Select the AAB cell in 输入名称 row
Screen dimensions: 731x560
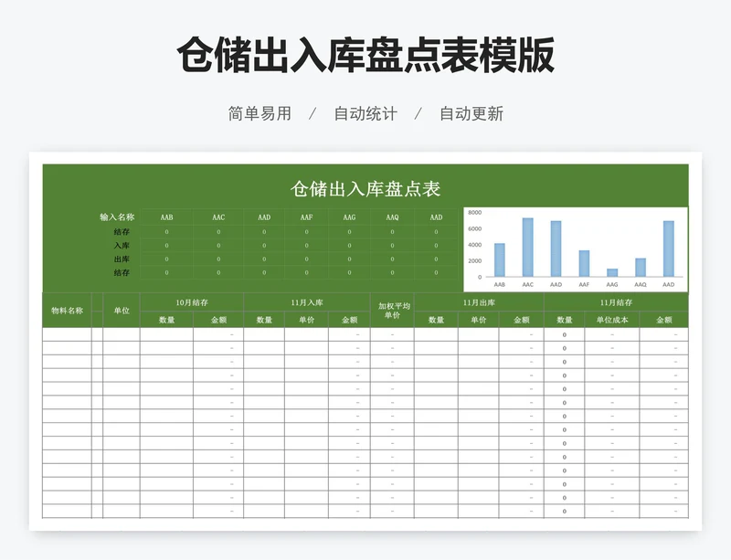pos(166,217)
